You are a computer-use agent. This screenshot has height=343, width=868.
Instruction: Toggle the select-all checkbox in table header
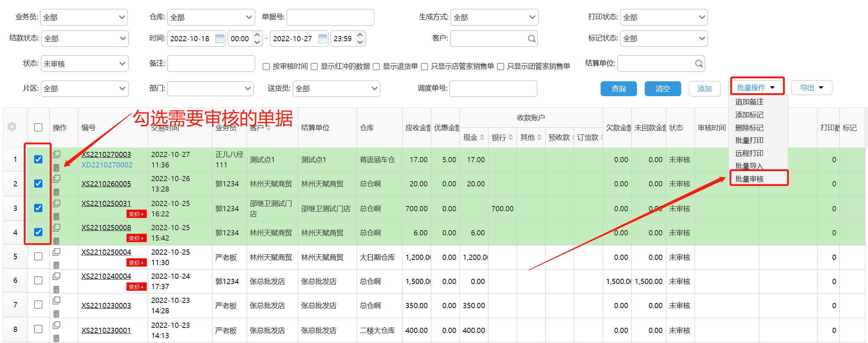coord(38,127)
